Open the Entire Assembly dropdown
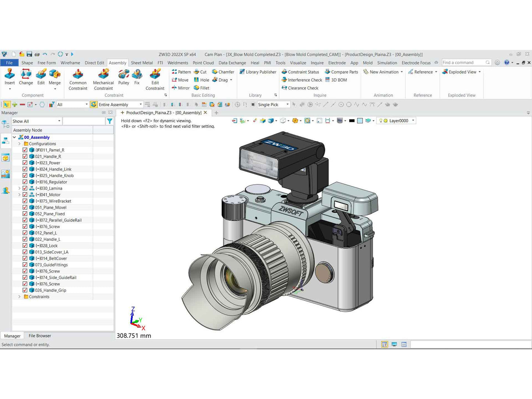The height and width of the screenshot is (399, 532). (141, 105)
